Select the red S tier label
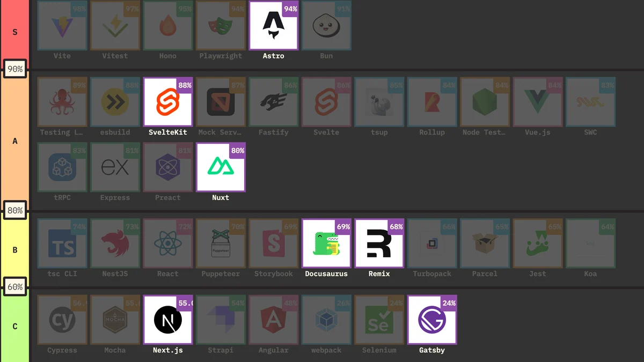The width and height of the screenshot is (644, 362). click(14, 31)
